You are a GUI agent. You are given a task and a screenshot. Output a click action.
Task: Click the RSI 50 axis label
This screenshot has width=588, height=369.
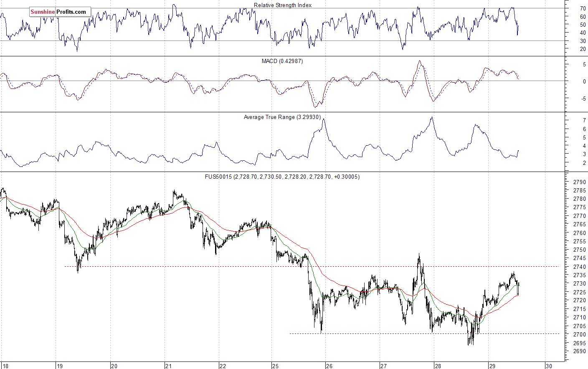[583, 25]
